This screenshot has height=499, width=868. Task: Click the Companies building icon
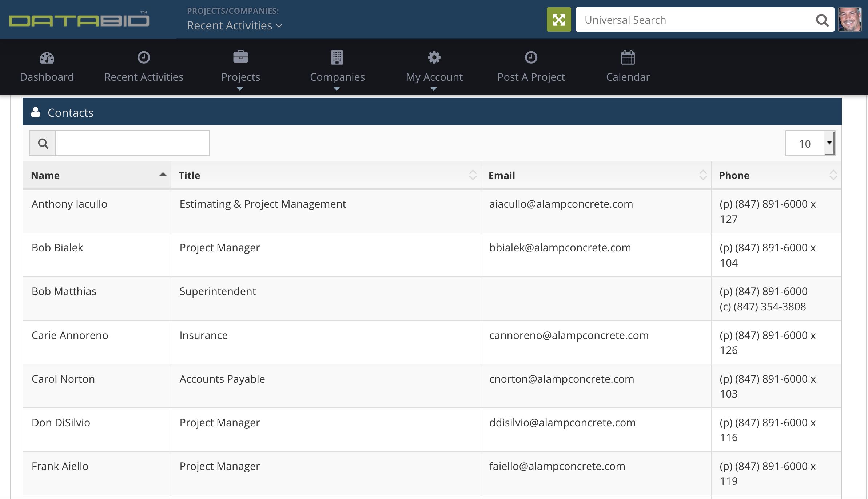point(337,57)
